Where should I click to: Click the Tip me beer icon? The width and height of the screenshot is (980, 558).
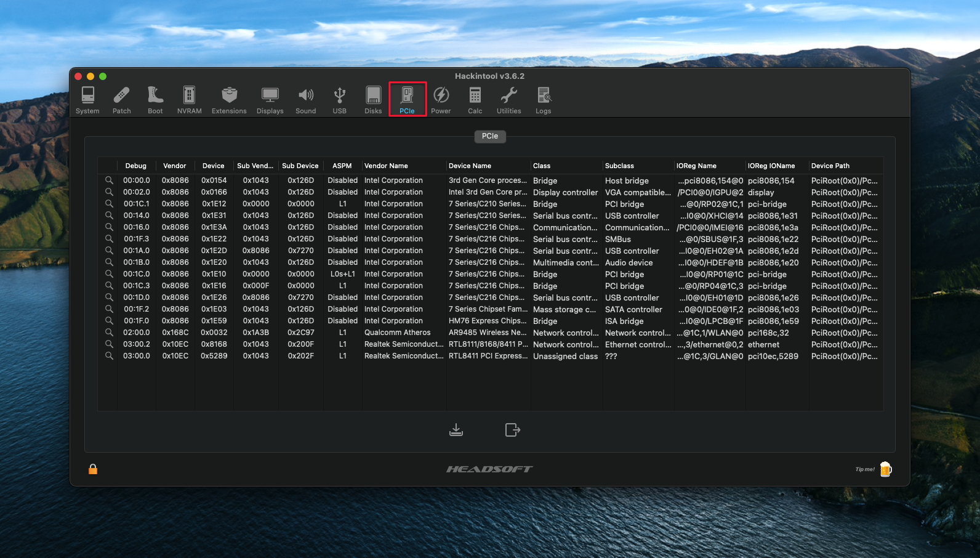click(x=885, y=469)
